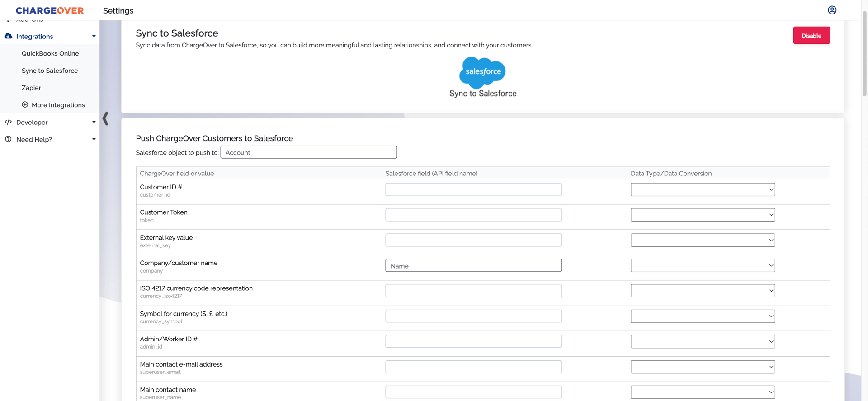Expand the Need Help? menu arrow
The width and height of the screenshot is (868, 401).
tap(94, 139)
